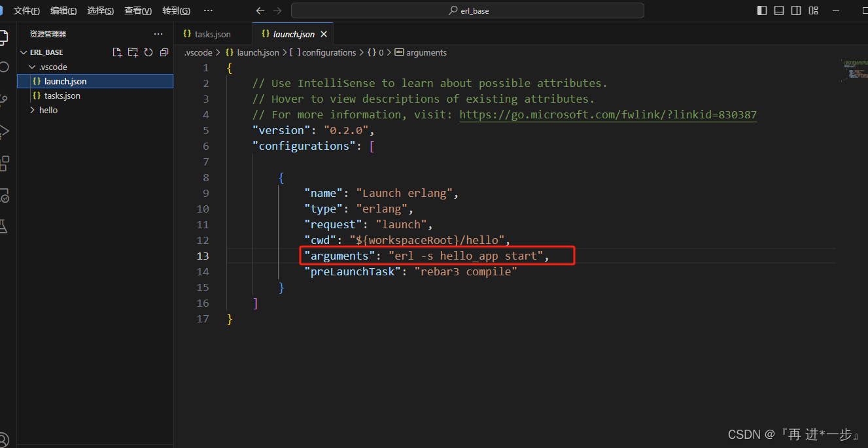Refresh the Explorer file tree

point(148,52)
